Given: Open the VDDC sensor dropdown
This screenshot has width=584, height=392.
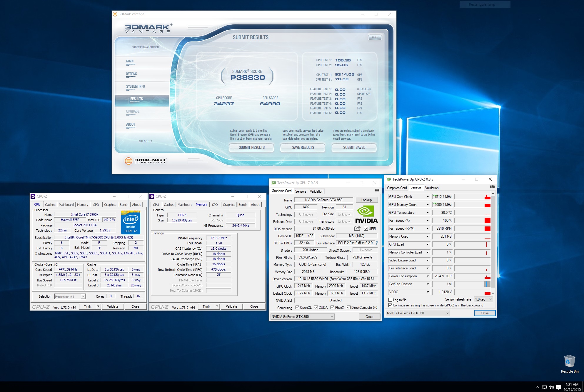Looking at the screenshot, I should 428,292.
